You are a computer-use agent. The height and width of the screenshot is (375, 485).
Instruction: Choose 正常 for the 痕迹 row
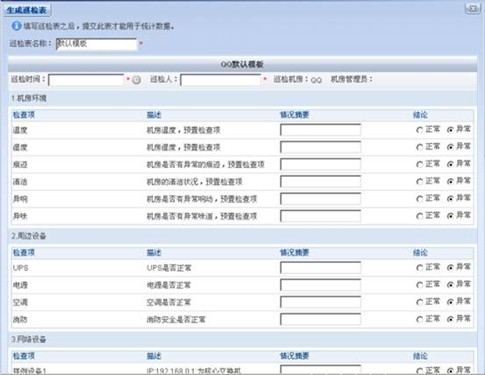(420, 164)
